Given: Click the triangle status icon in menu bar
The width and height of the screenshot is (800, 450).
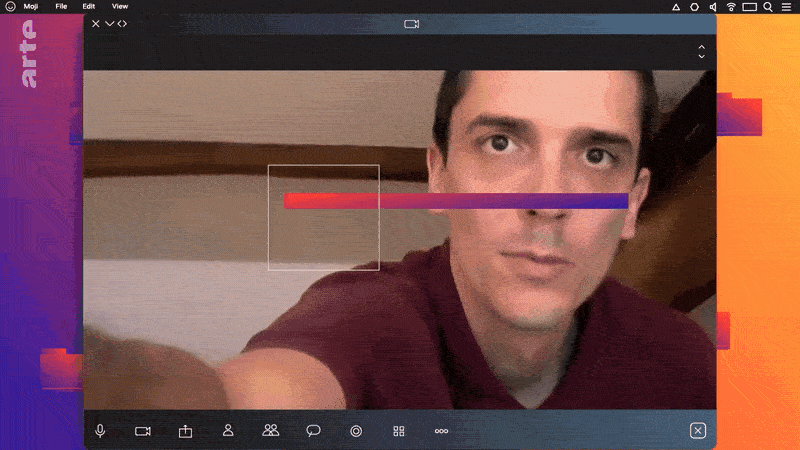Looking at the screenshot, I should 676,7.
